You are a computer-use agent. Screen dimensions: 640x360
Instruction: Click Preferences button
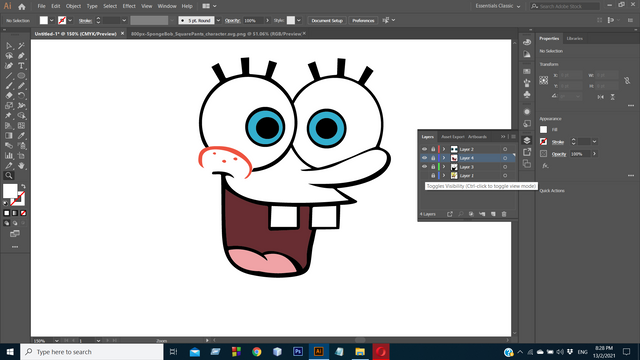click(363, 20)
